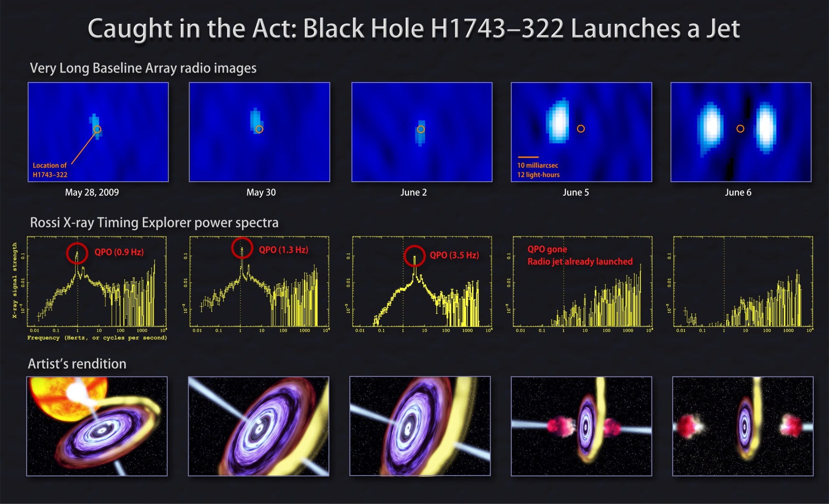Click the '12 light-hours' scale label
The width and height of the screenshot is (829, 504).
538,175
